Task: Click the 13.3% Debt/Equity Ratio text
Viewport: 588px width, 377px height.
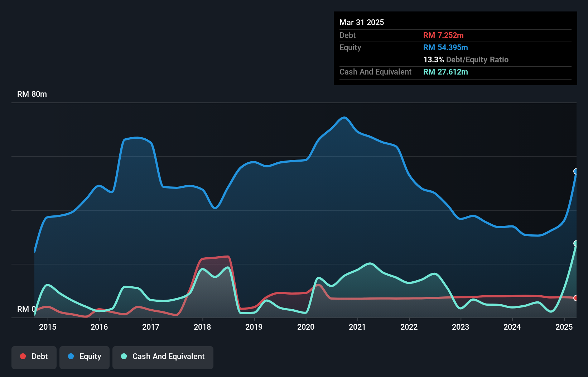Action: coord(466,59)
